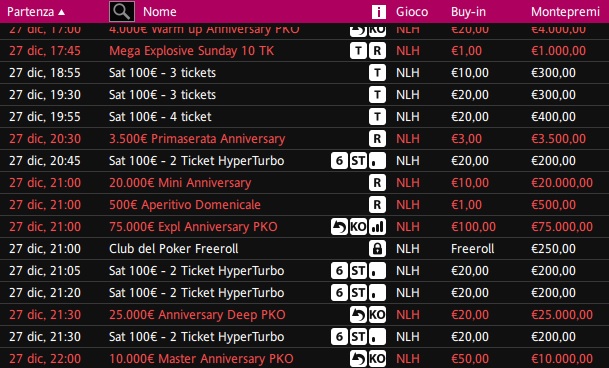Click the Montepremi column header
The height and width of the screenshot is (368, 609).
click(565, 12)
